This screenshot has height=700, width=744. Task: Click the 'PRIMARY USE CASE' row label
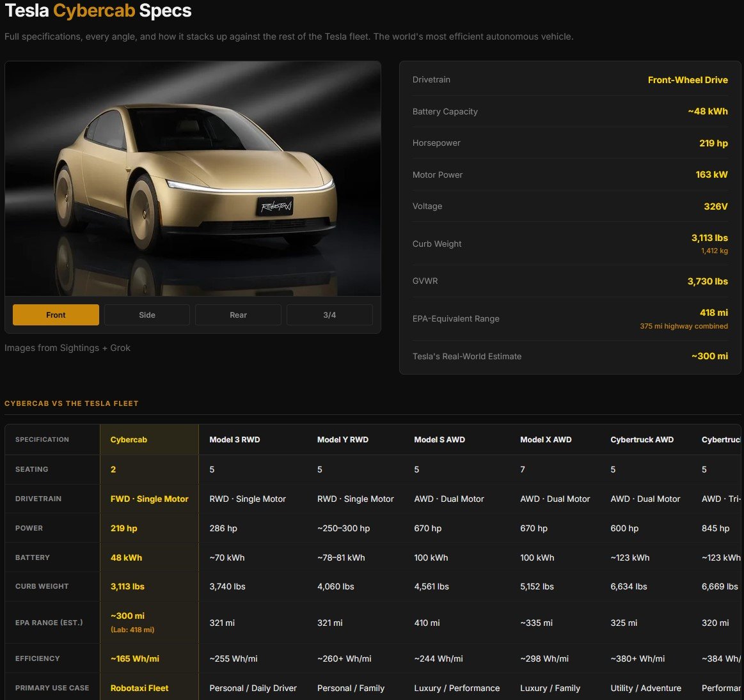[52, 688]
